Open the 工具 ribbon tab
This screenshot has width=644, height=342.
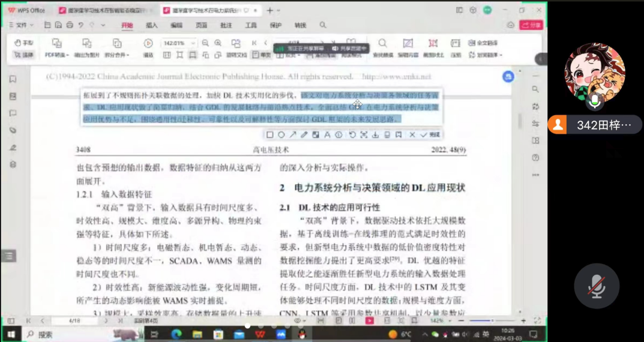point(251,25)
